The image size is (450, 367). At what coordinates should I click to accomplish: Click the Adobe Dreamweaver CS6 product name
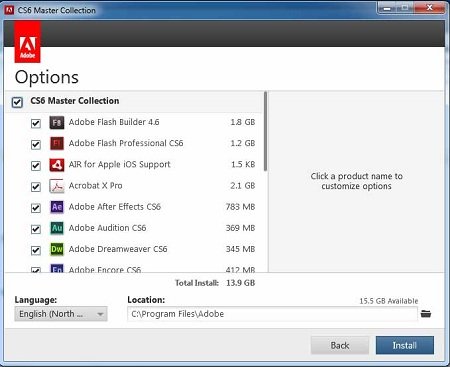(118, 249)
